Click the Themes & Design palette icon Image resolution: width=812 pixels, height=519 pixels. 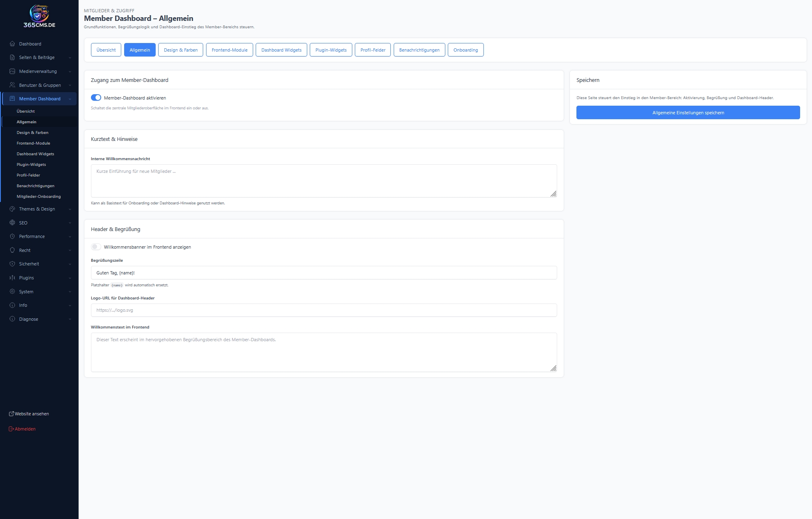coord(12,209)
